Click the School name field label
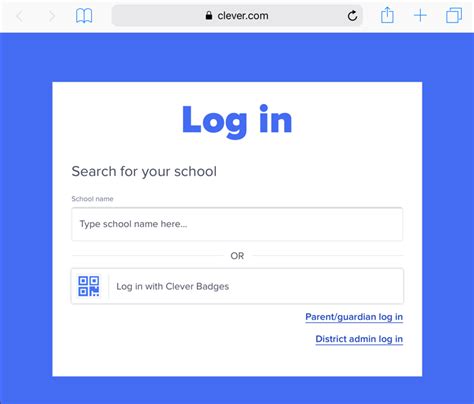The width and height of the screenshot is (474, 404). pos(92,199)
